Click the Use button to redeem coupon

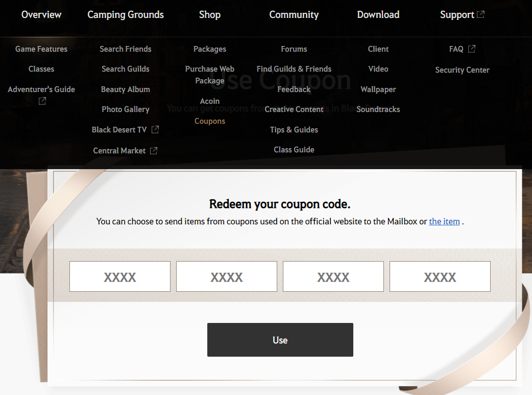[280, 340]
